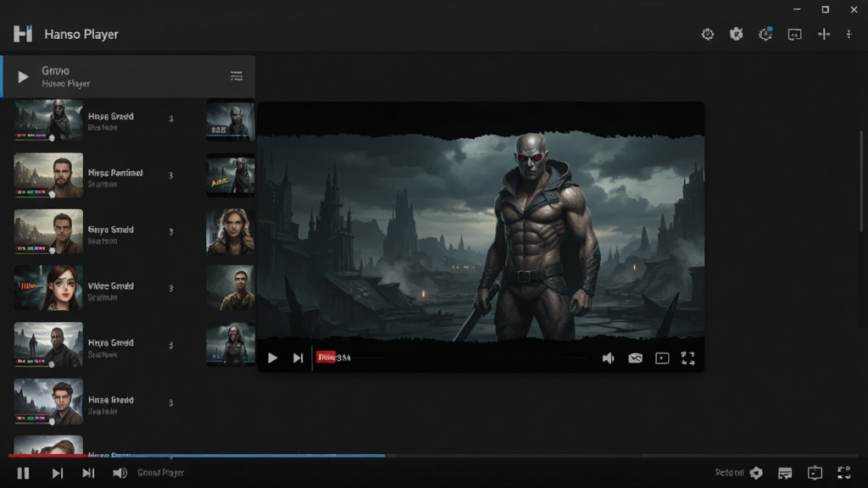Click the Hanso Player logo icon
The width and height of the screenshot is (868, 488).
[x=23, y=34]
